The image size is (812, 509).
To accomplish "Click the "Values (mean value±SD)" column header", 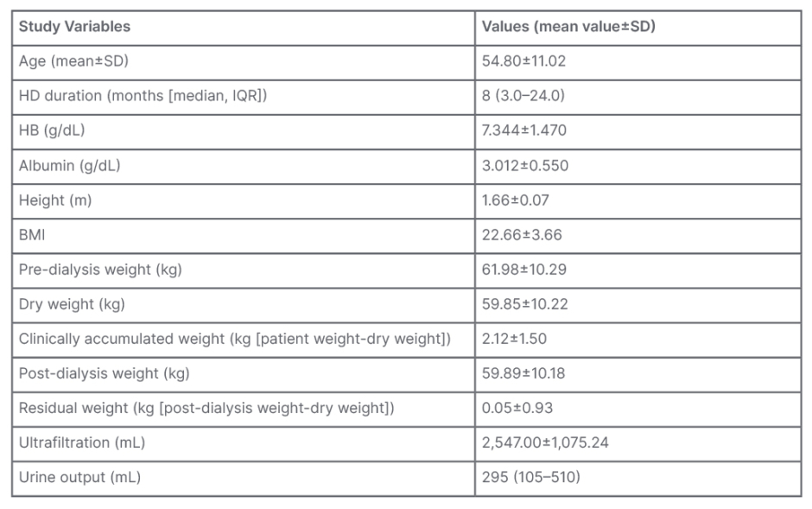I will tap(569, 27).
